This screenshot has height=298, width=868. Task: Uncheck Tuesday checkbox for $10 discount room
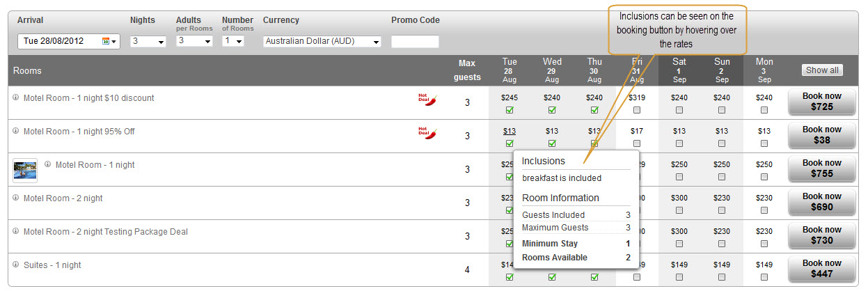tap(510, 110)
